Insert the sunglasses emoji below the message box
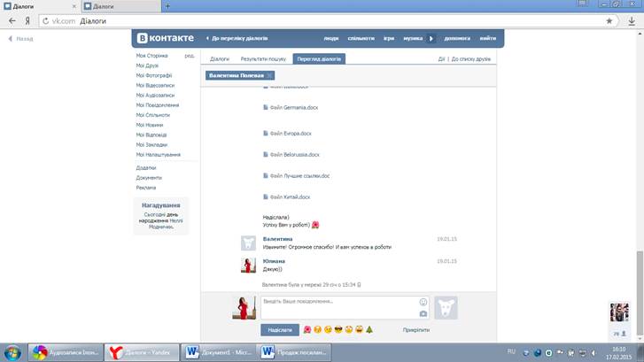Screen dimensions: 644x362 point(338,329)
